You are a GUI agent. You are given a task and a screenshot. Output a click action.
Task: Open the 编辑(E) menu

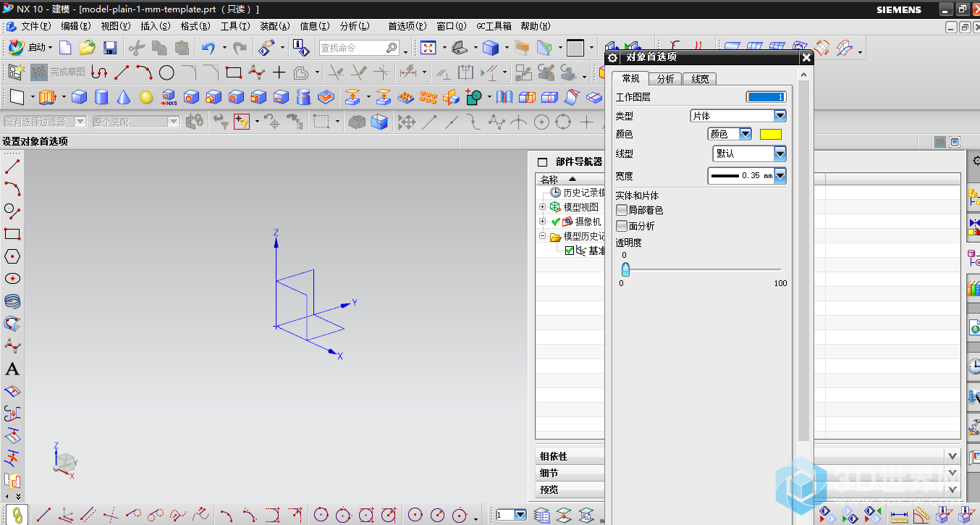75,26
